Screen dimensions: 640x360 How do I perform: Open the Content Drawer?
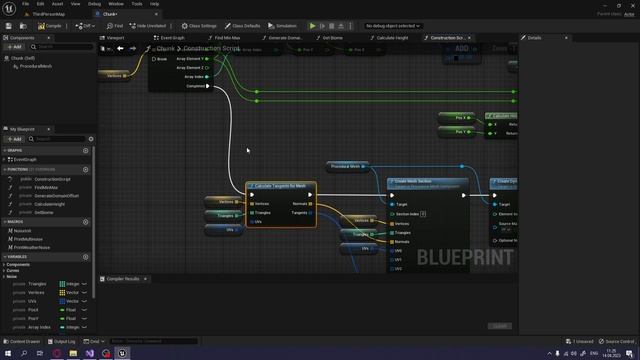click(x=22, y=342)
